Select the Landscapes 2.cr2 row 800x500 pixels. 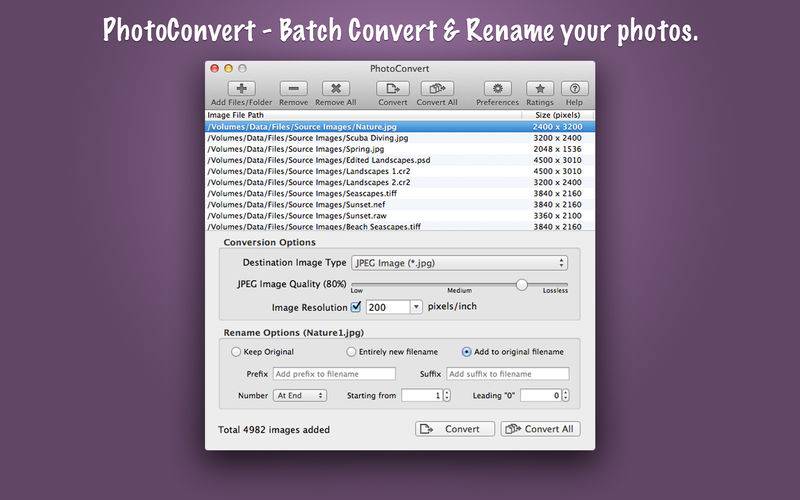point(400,183)
